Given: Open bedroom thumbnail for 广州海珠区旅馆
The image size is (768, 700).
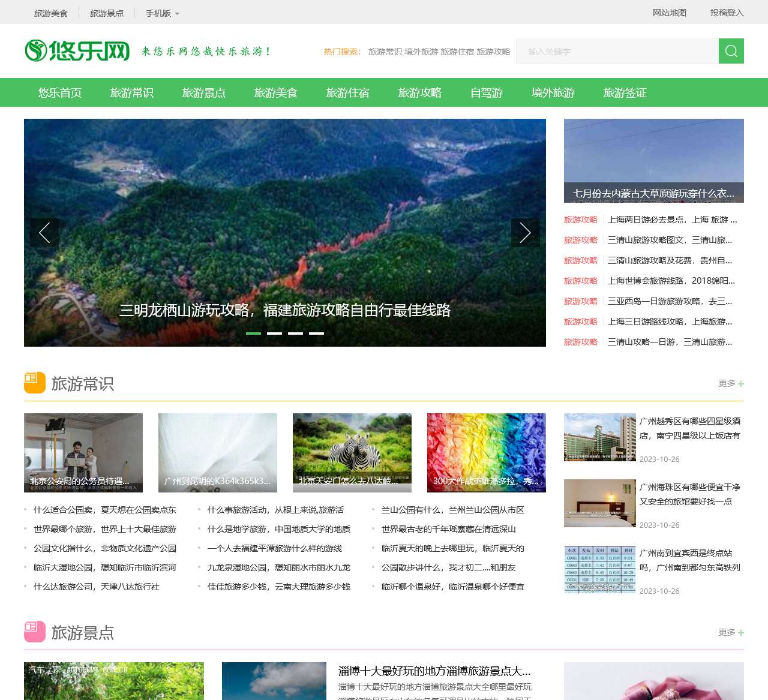Looking at the screenshot, I should coord(600,503).
